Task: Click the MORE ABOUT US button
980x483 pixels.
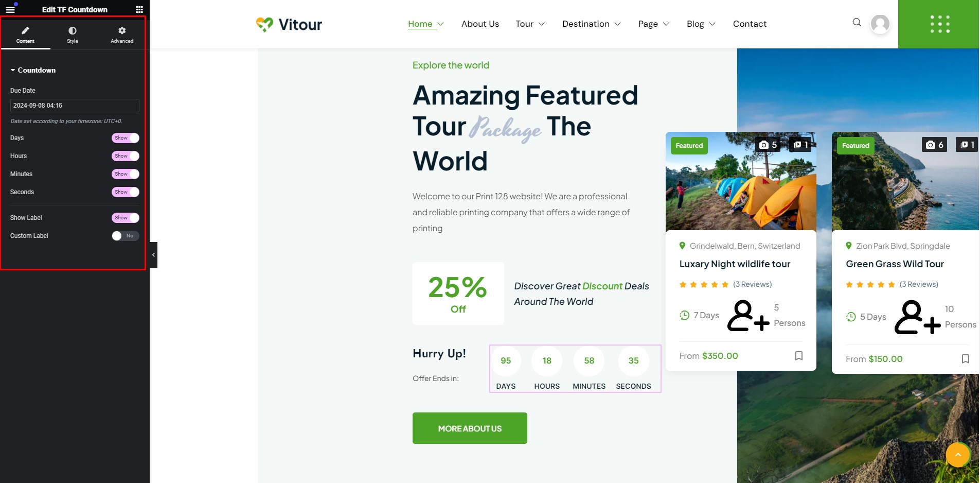Action: [x=470, y=428]
